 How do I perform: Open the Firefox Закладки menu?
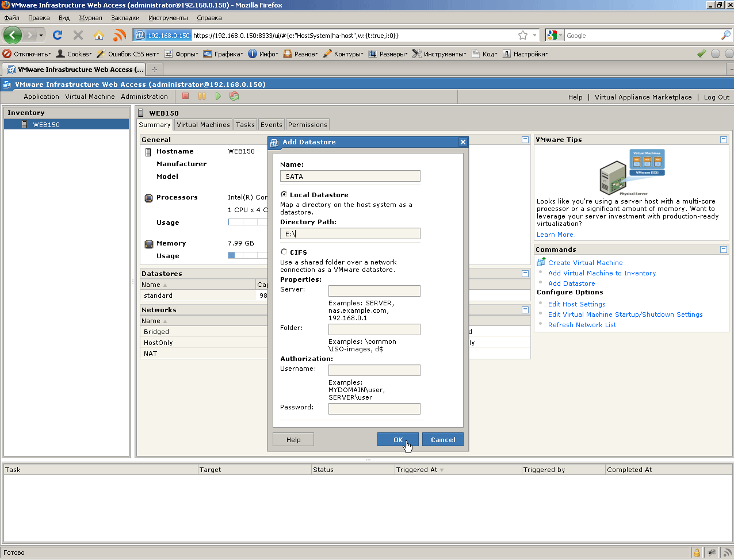coord(125,18)
